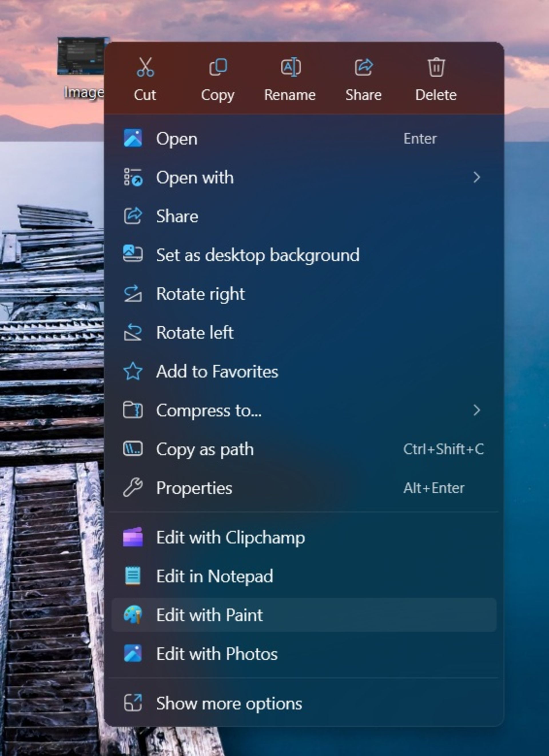The height and width of the screenshot is (756, 549).
Task: Click the Copy icon in the top row
Action: pyautogui.click(x=218, y=67)
